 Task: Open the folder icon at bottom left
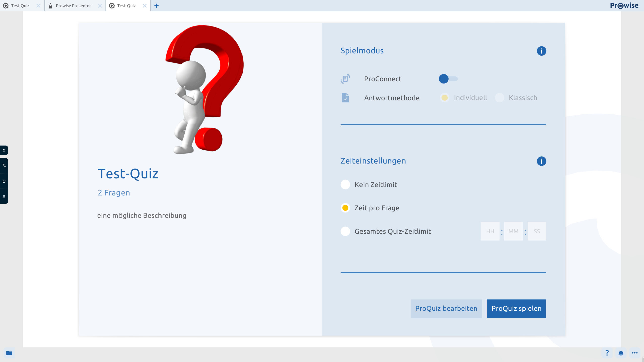click(x=9, y=353)
